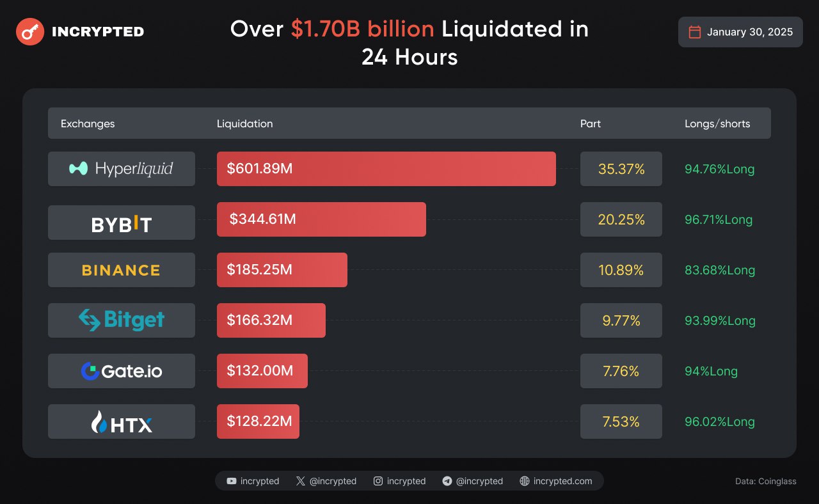
Task: Click the Bybit exchange logo
Action: (122, 223)
